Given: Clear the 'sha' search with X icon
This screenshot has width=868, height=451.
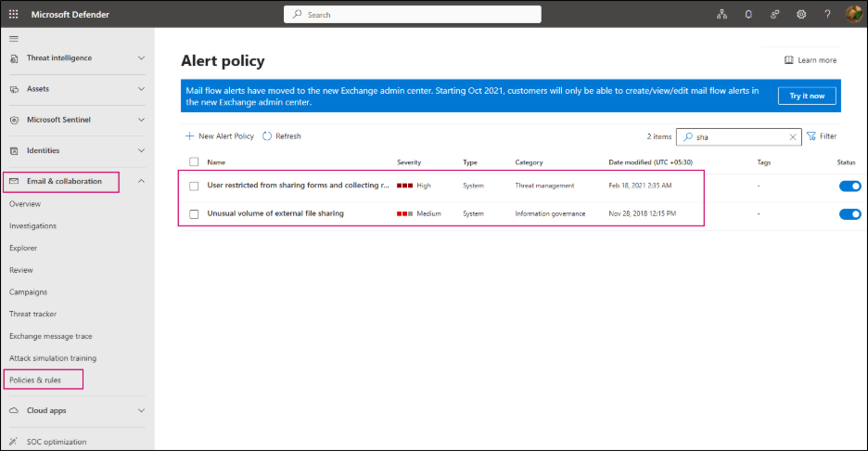Looking at the screenshot, I should [x=793, y=136].
